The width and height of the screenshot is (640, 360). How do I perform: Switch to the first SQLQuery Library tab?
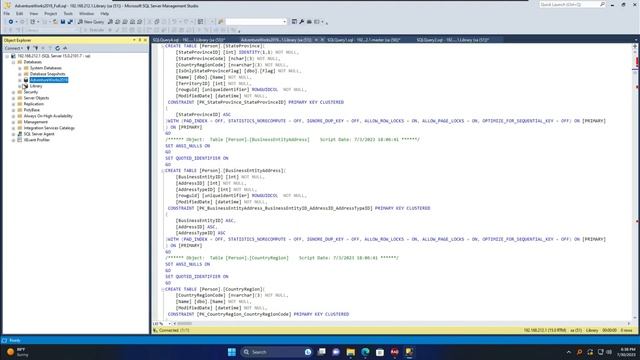click(189, 40)
